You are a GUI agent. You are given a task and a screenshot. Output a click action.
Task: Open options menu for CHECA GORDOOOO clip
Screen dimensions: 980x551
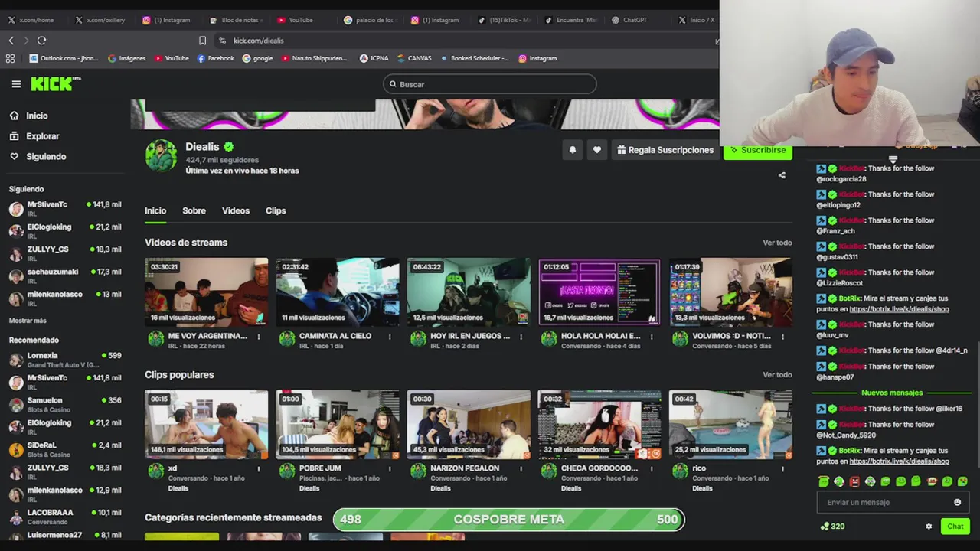point(652,469)
